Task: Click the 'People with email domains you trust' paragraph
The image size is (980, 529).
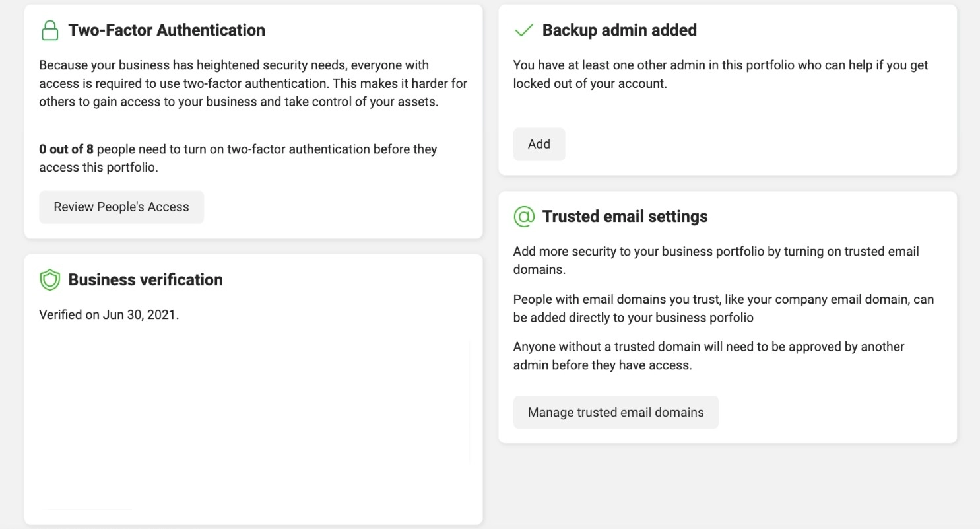Action: [723, 308]
